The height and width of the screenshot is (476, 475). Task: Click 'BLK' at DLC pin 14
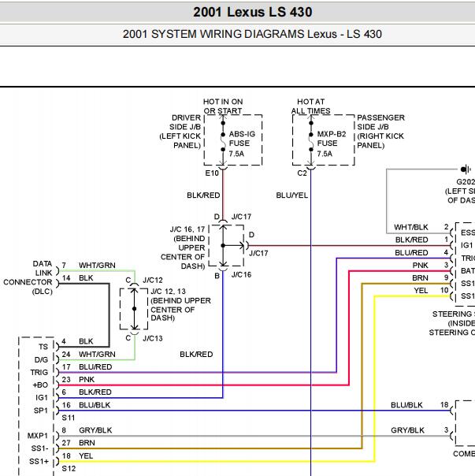tap(86, 278)
